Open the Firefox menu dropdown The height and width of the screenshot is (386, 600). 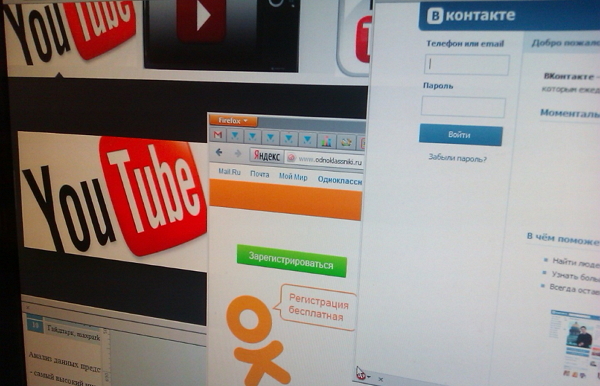[233, 121]
